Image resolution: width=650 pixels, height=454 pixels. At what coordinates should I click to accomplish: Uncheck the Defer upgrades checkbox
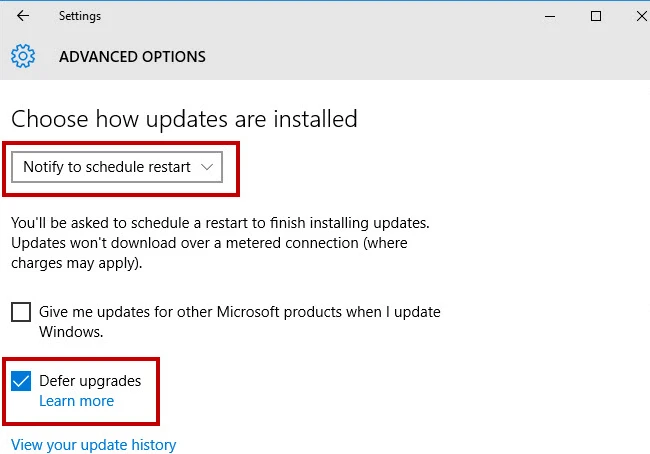(x=21, y=381)
